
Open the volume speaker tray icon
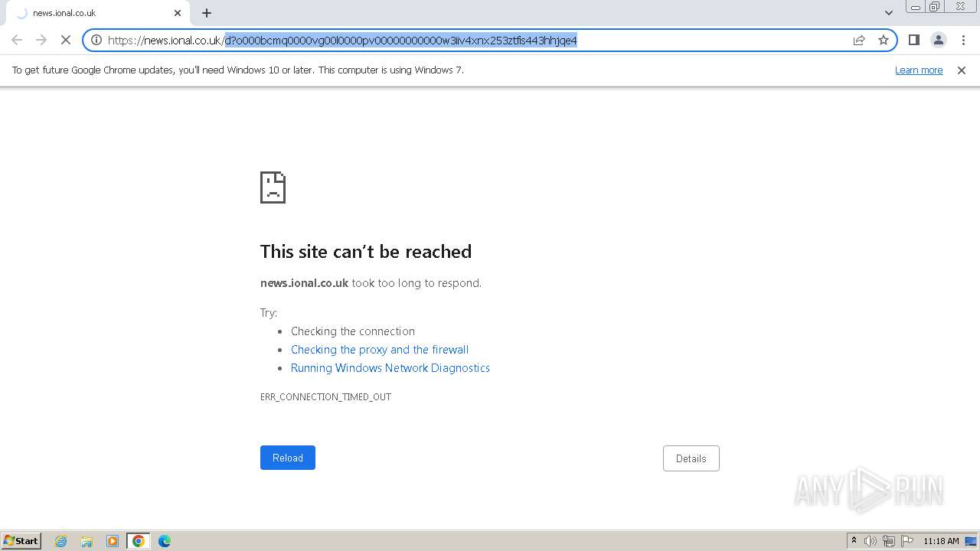pos(871,541)
